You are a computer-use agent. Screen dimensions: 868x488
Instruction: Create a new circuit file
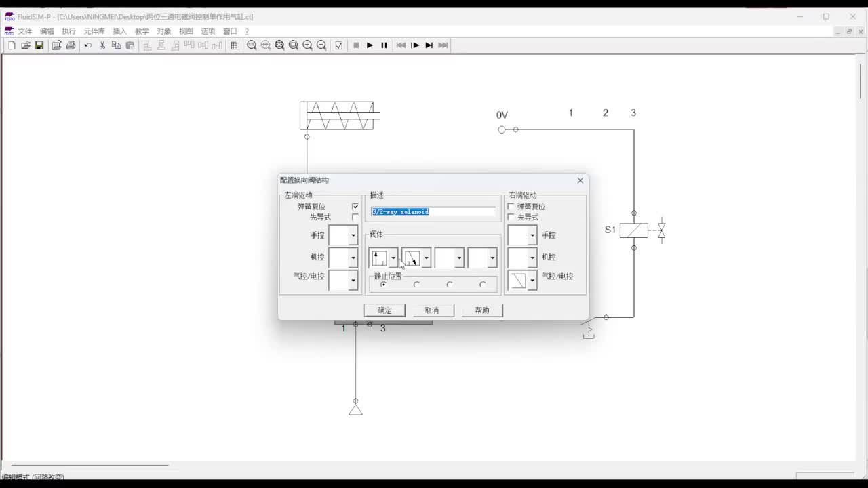[11, 45]
